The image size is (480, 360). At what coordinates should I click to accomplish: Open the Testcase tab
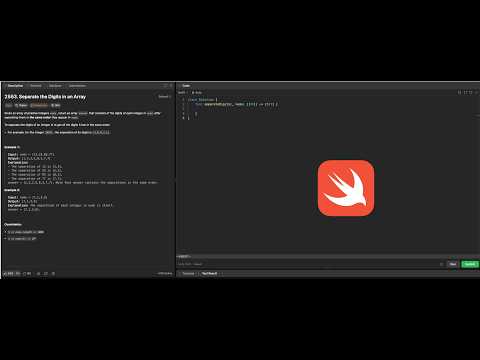tap(188, 274)
